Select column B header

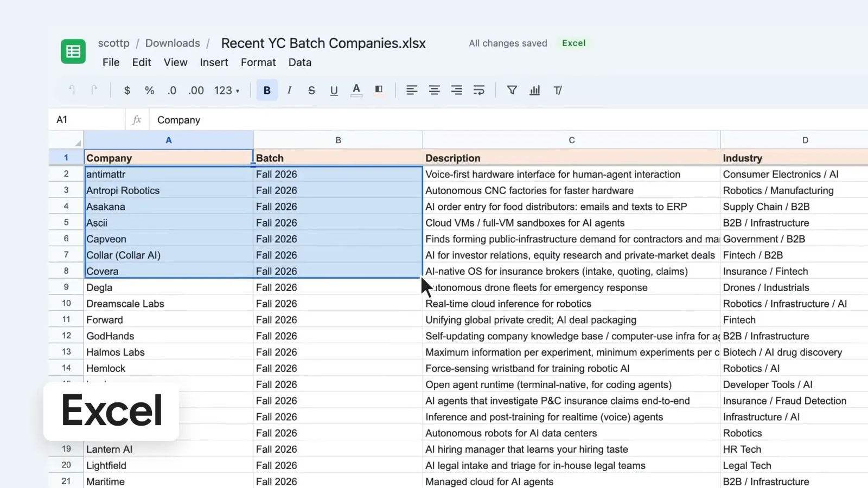click(x=338, y=140)
